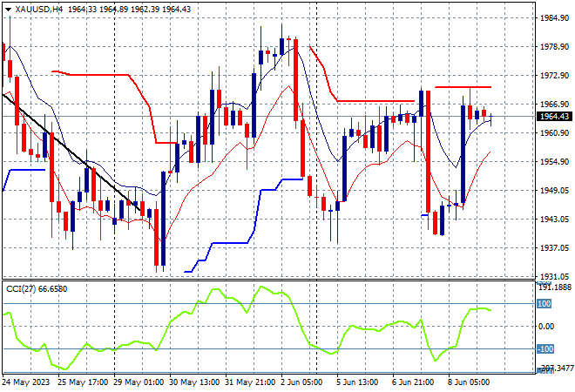Select the black descending trendline

point(71,152)
